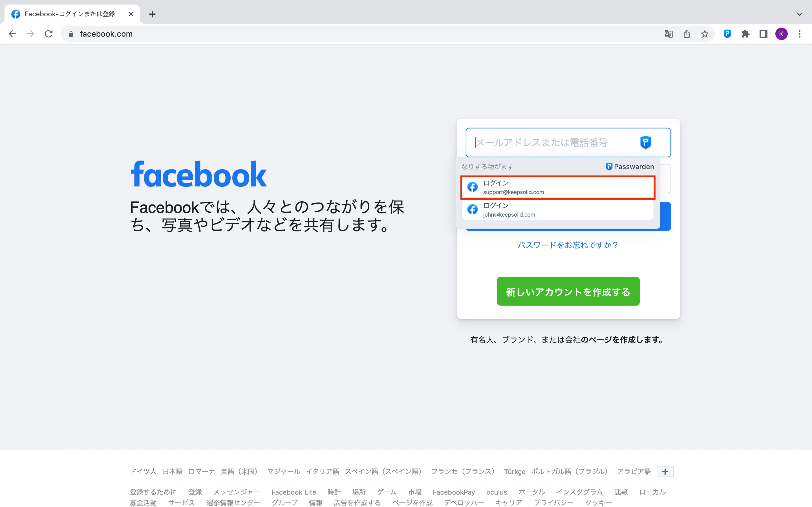Reload the facebook.com page
The width and height of the screenshot is (812, 507).
[49, 34]
